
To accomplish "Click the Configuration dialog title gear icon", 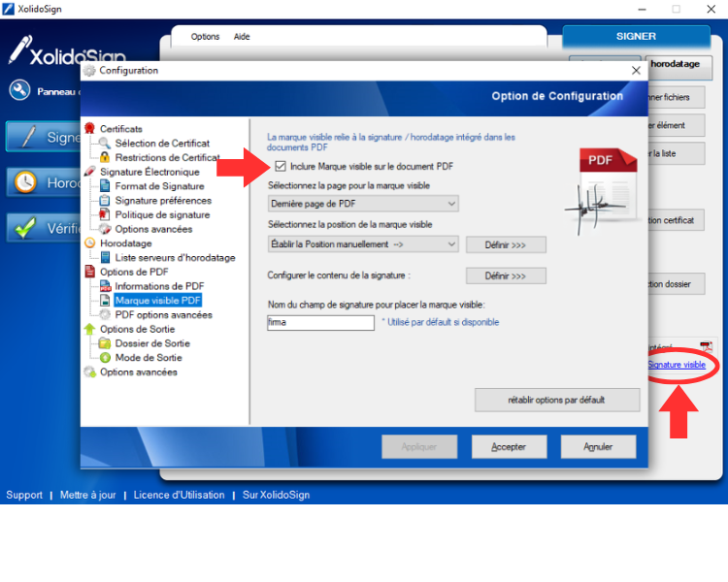I will pos(89,71).
